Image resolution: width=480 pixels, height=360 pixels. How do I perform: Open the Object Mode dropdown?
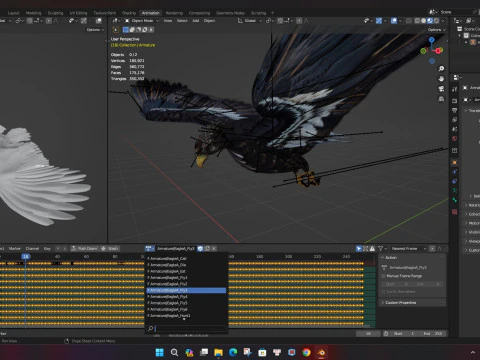[x=142, y=21]
